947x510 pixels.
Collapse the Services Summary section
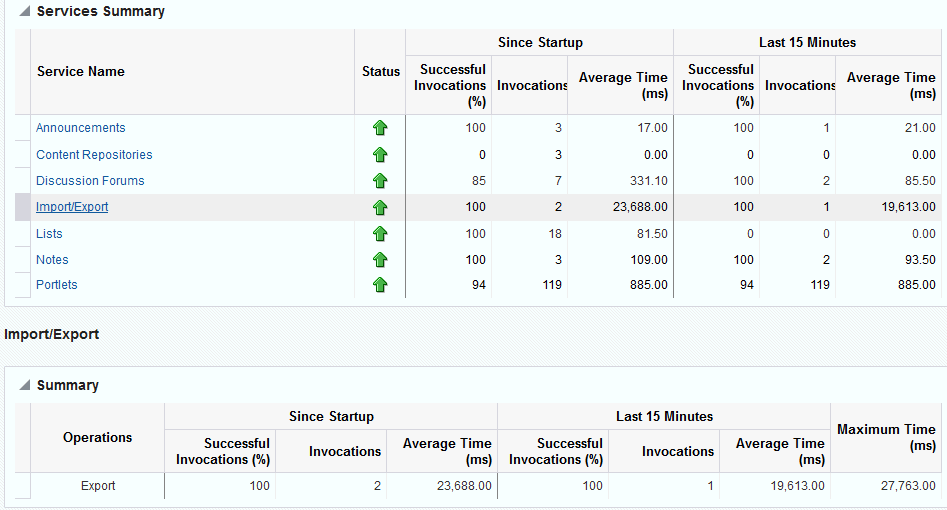pyautogui.click(x=24, y=12)
